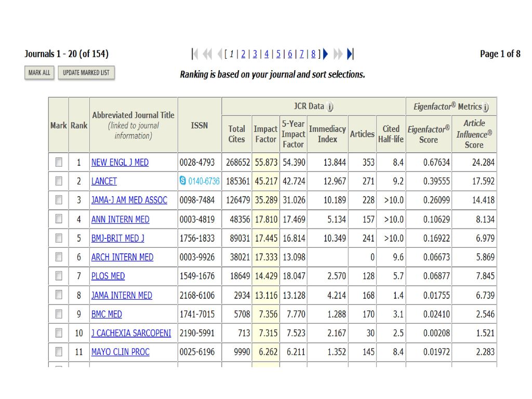Click the Total Cites column header
Viewport: 532px width, 399px height.
(x=236, y=134)
